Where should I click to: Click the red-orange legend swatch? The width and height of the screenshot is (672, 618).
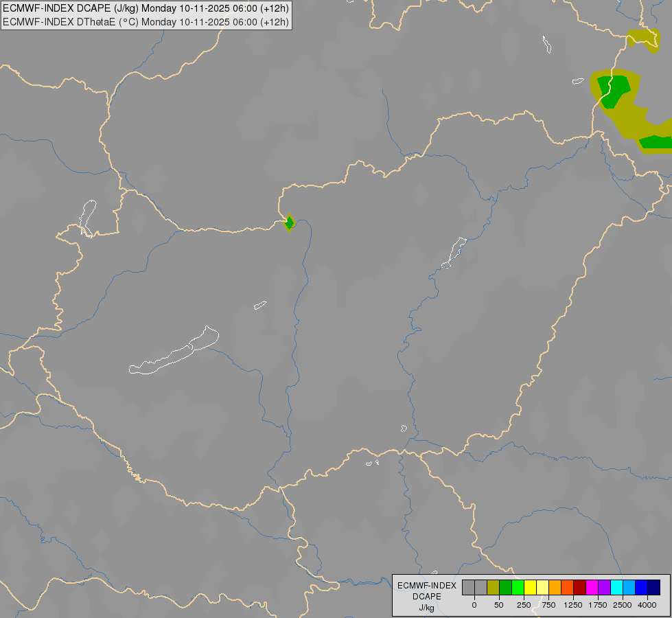pos(568,587)
